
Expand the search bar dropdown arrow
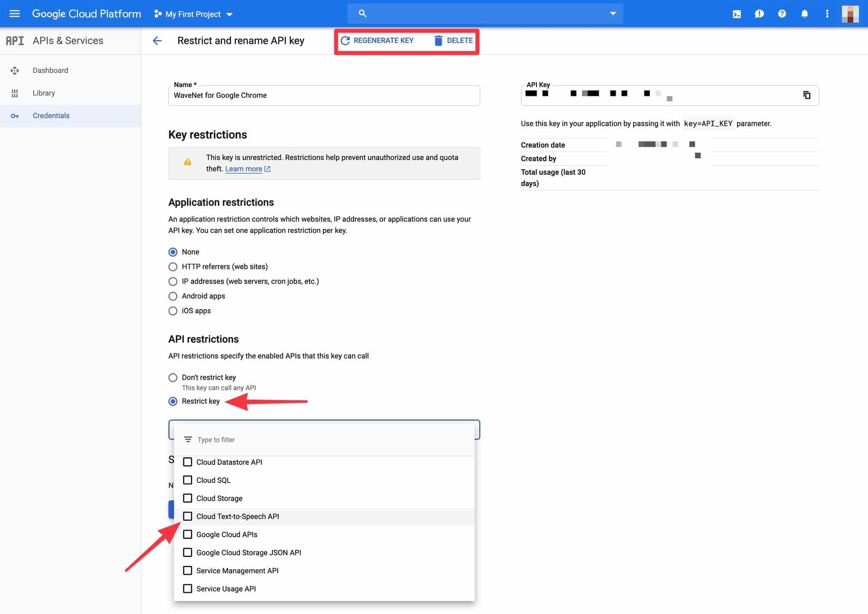pos(613,13)
